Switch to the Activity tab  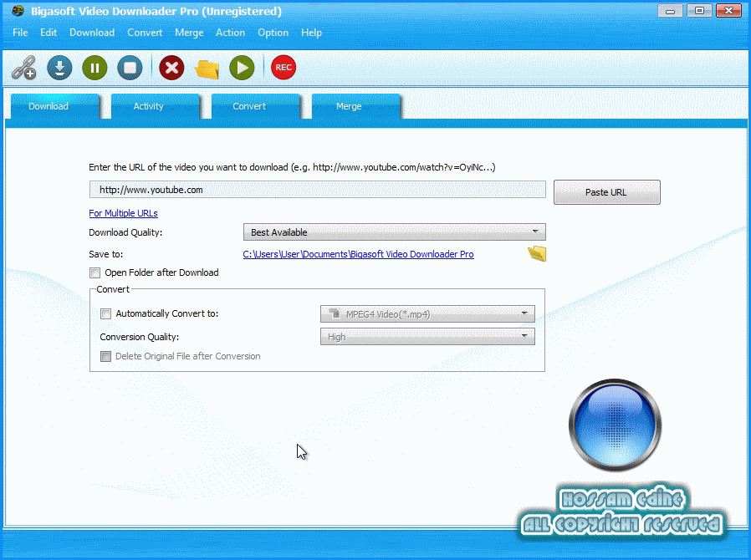click(155, 106)
